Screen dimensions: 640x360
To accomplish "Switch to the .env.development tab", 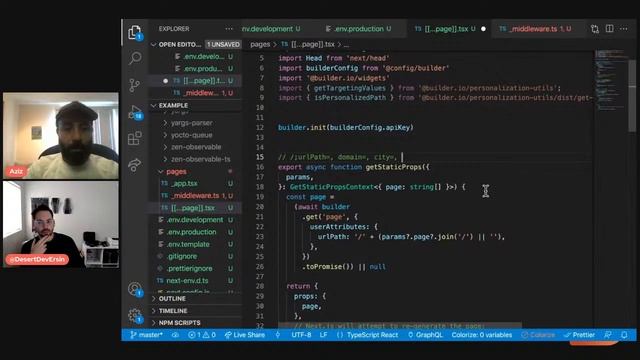I will tap(272, 29).
